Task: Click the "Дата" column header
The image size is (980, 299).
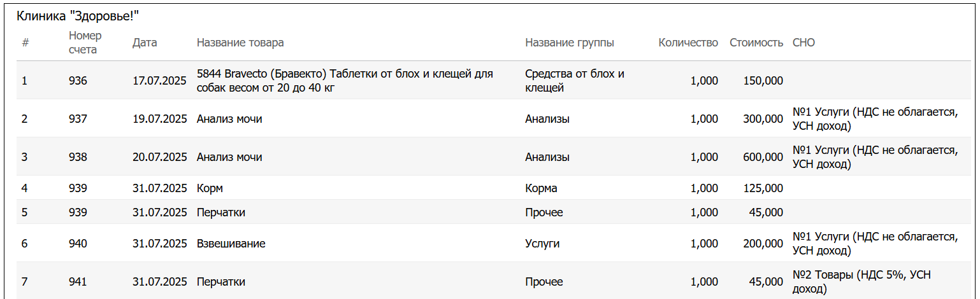Action: (145, 43)
